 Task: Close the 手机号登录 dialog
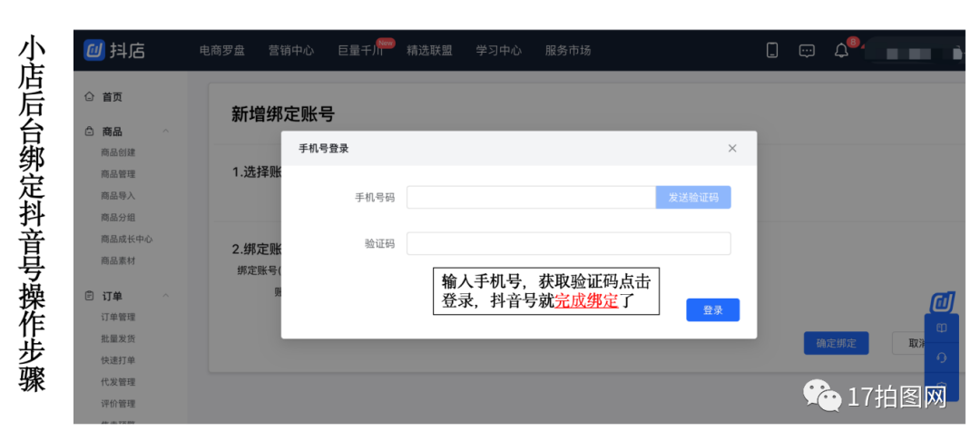pyautogui.click(x=732, y=148)
